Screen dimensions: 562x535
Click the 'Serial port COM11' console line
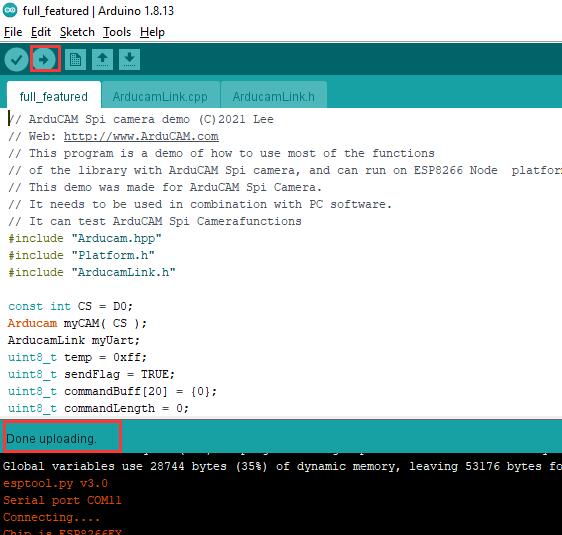(x=62, y=500)
